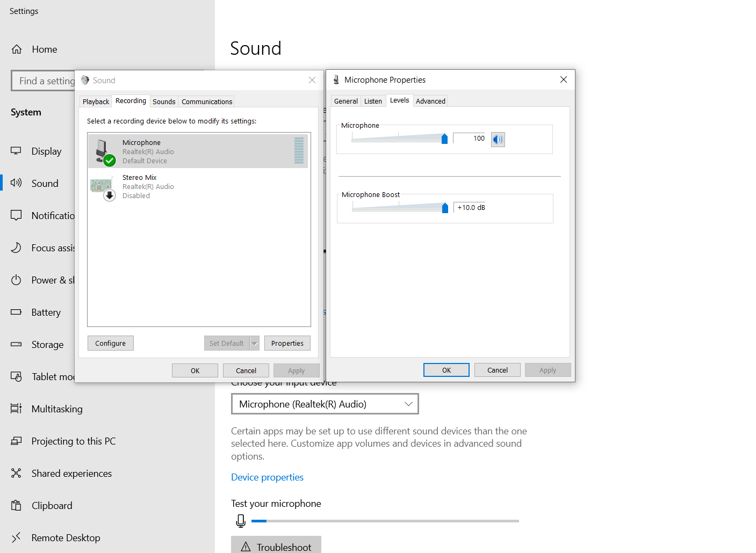
Task: Click the Home label in Settings
Action: (44, 49)
